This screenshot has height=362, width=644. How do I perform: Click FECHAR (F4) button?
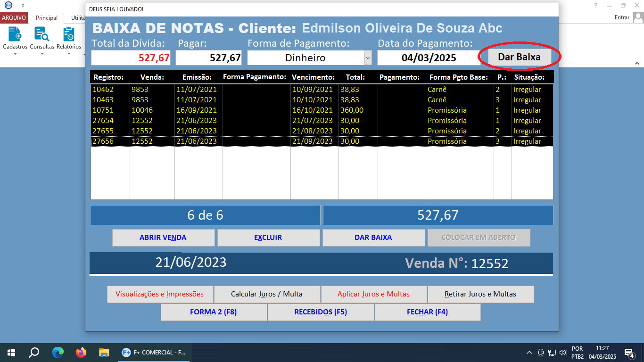click(x=427, y=312)
